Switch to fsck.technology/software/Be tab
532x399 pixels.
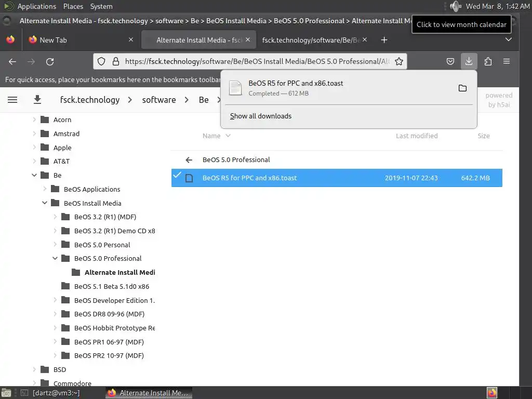311,40
